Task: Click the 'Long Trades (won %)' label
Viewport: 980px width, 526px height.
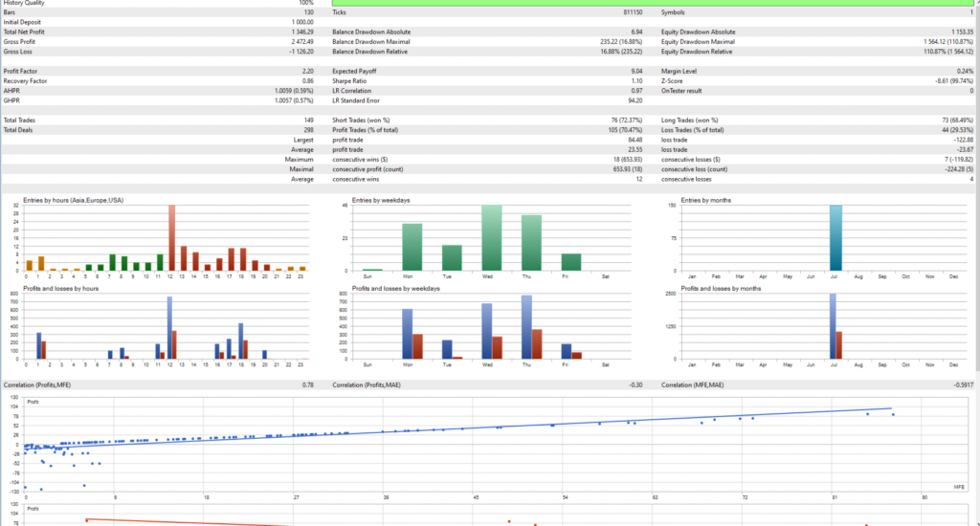Action: pyautogui.click(x=689, y=120)
